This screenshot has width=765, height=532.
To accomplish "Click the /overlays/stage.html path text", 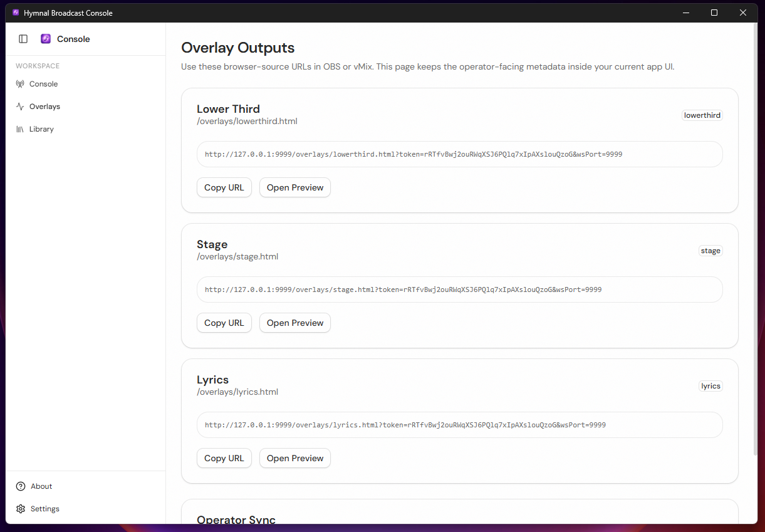I will (x=237, y=256).
